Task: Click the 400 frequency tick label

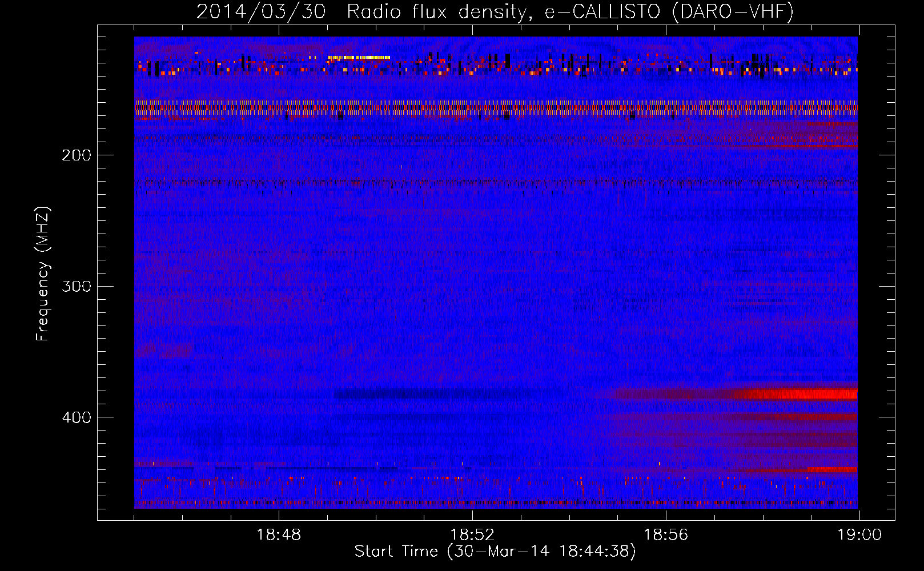Action: coord(77,417)
